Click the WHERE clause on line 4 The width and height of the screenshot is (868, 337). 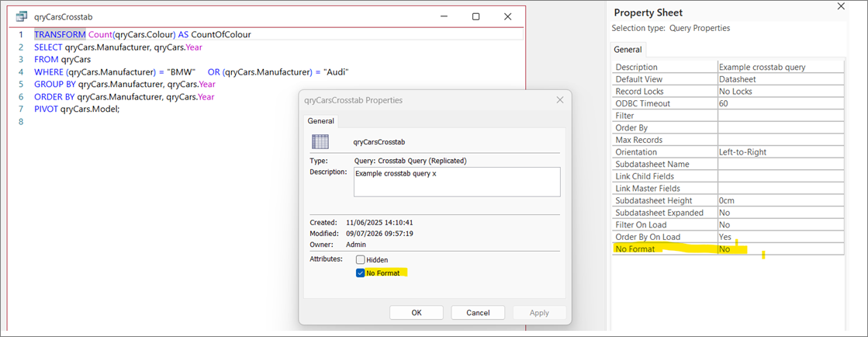point(192,72)
